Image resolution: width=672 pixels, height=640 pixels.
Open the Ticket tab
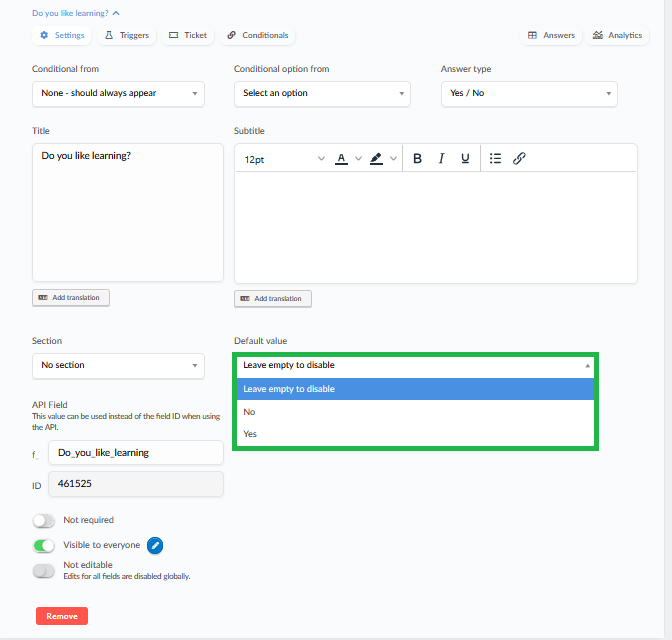coord(188,35)
